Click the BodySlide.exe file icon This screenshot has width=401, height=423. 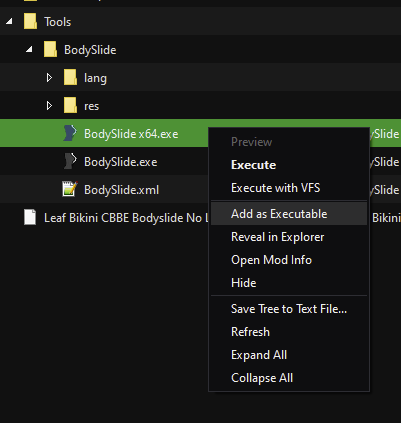(x=70, y=161)
